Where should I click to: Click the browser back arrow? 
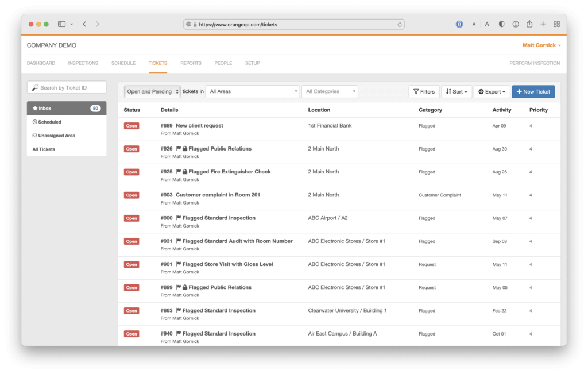coord(84,24)
